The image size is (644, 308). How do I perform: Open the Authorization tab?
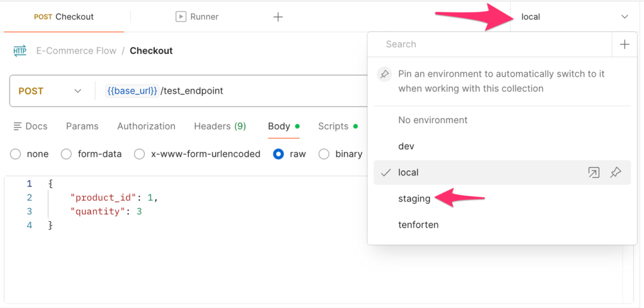[146, 126]
